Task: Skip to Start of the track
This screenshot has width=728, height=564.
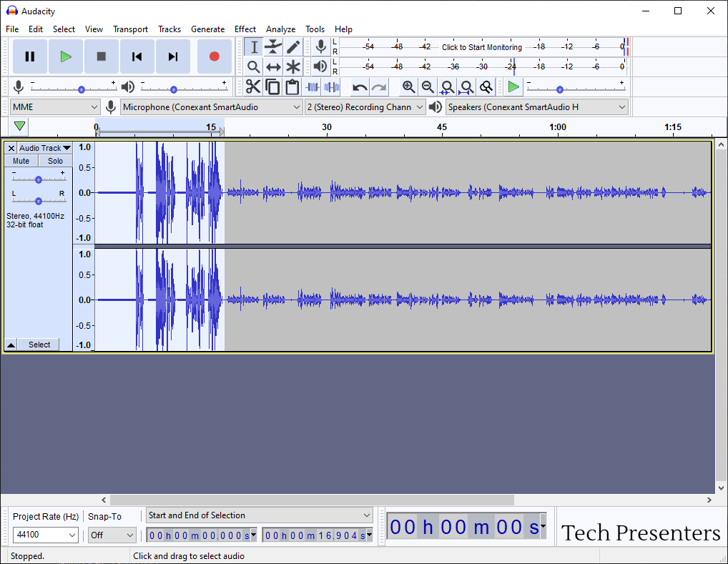Action: pos(137,56)
